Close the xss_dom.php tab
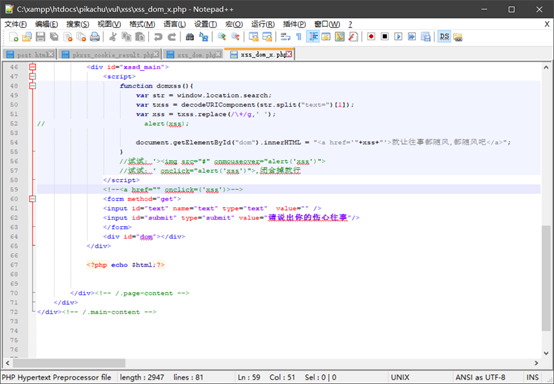 [x=219, y=54]
